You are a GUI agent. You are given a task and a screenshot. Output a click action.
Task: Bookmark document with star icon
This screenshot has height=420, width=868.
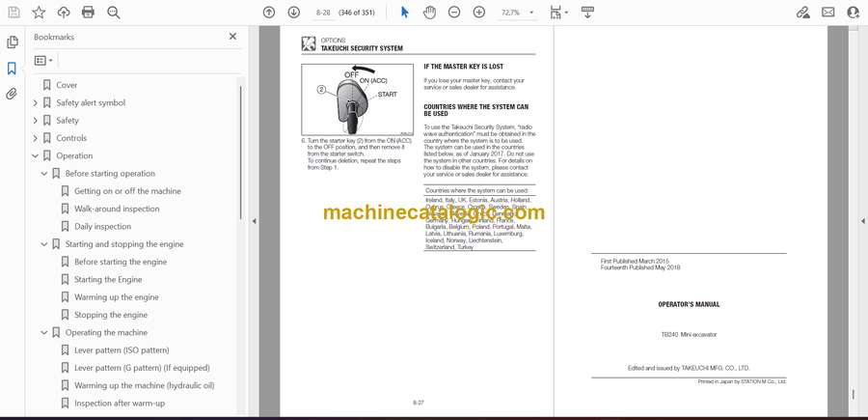(39, 13)
